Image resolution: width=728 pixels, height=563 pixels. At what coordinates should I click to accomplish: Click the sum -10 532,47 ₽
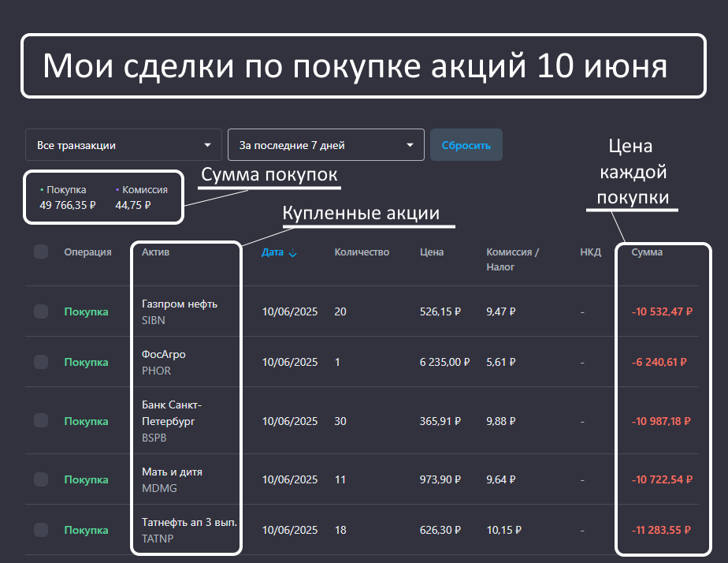point(662,311)
